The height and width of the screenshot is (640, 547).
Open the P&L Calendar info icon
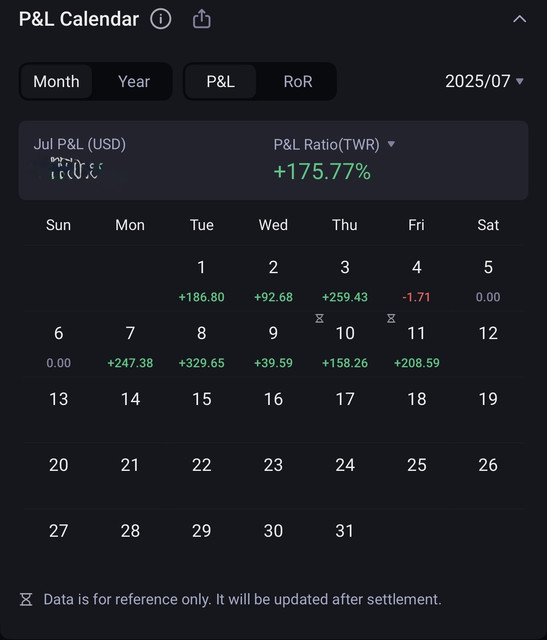pos(161,19)
